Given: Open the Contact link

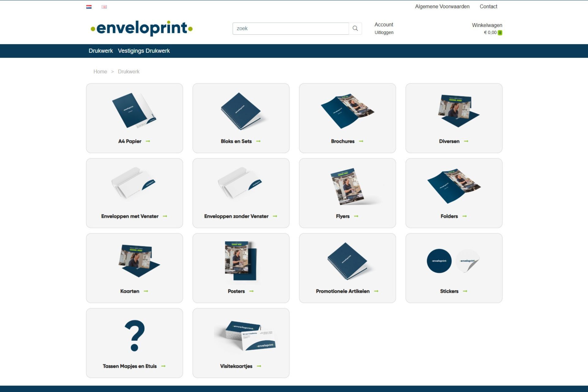Looking at the screenshot, I should pyautogui.click(x=488, y=6).
